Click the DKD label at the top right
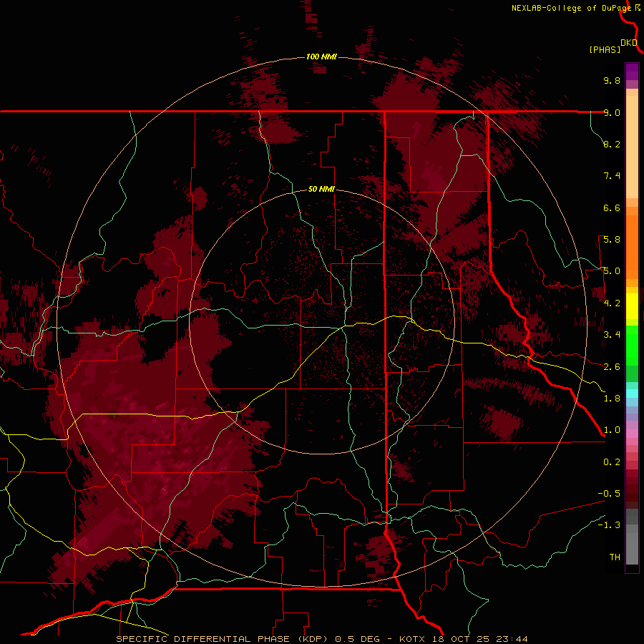The image size is (644, 644). click(629, 43)
